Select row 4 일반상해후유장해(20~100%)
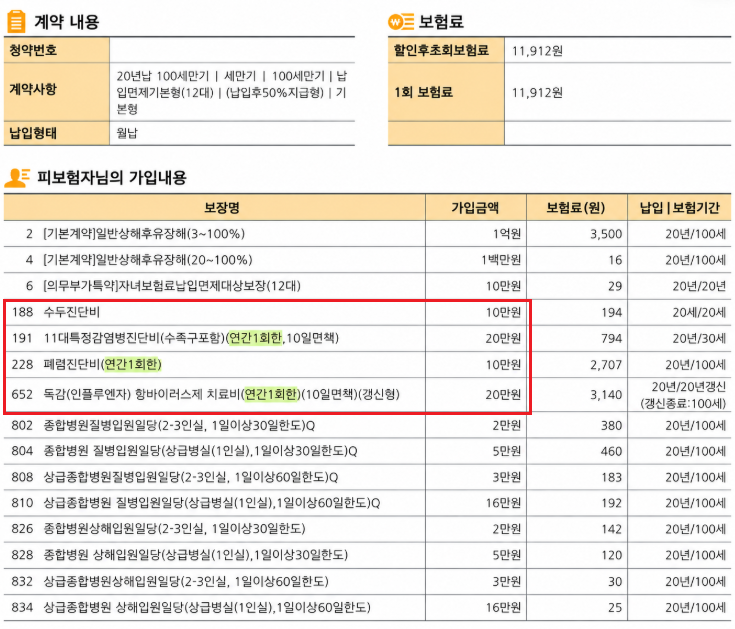Image resolution: width=735 pixels, height=629 pixels. point(368,260)
